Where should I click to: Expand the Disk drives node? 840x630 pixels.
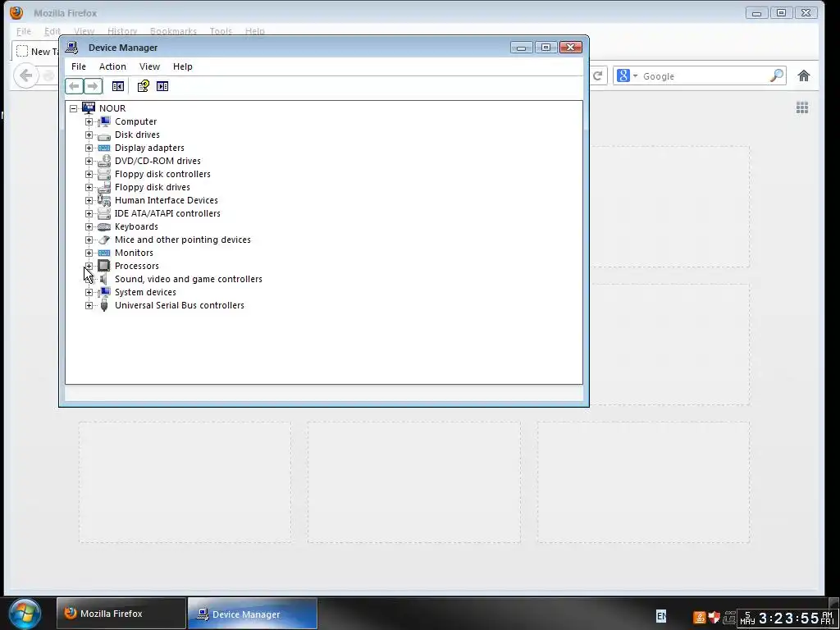coord(89,135)
